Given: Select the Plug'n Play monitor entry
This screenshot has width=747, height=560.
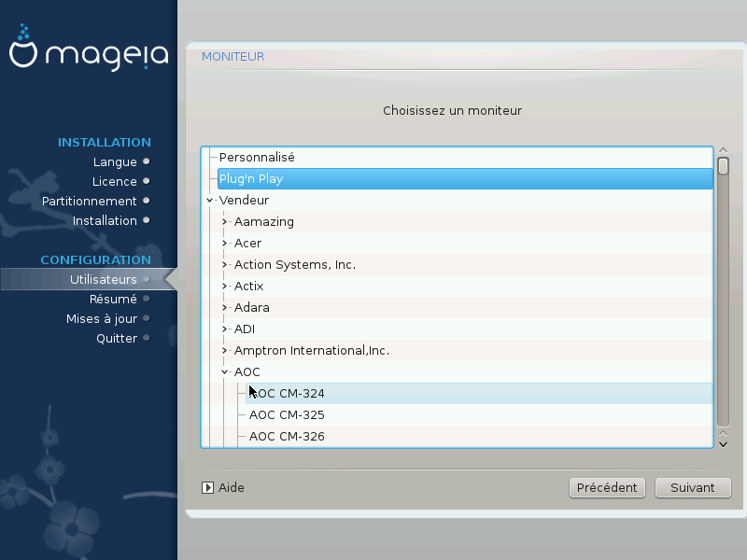Looking at the screenshot, I should pos(465,179).
